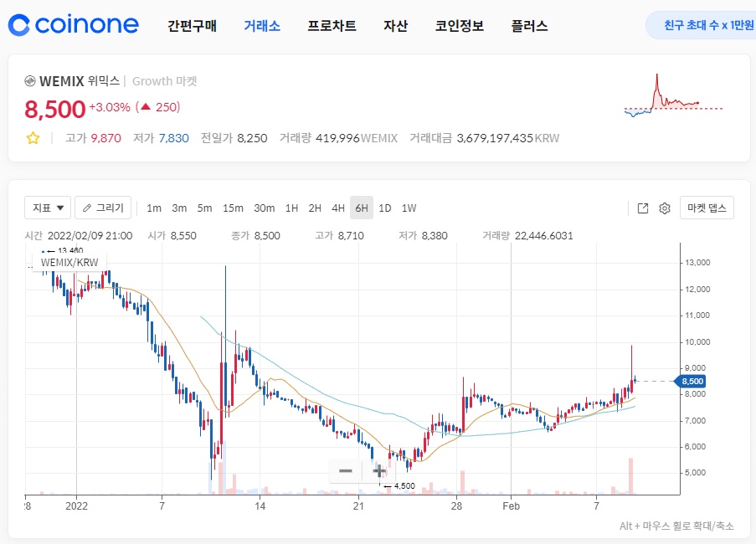Viewport: 756px width, 544px height.
Task: Switch chart to 4H interval
Action: click(x=338, y=208)
